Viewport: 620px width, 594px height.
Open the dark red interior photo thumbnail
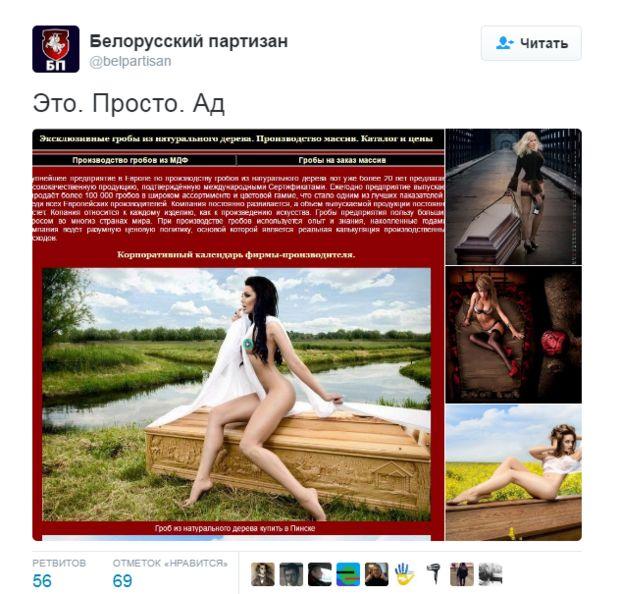[x=513, y=335]
